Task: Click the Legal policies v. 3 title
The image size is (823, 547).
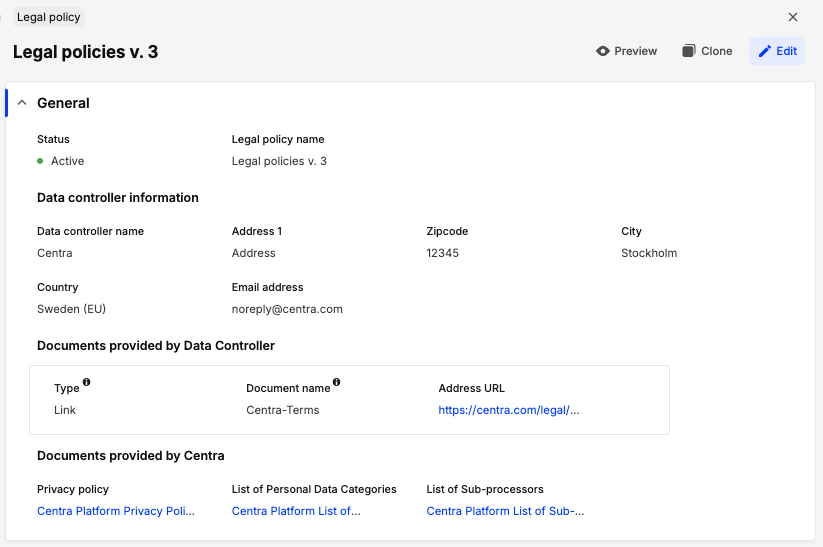Action: pos(85,52)
